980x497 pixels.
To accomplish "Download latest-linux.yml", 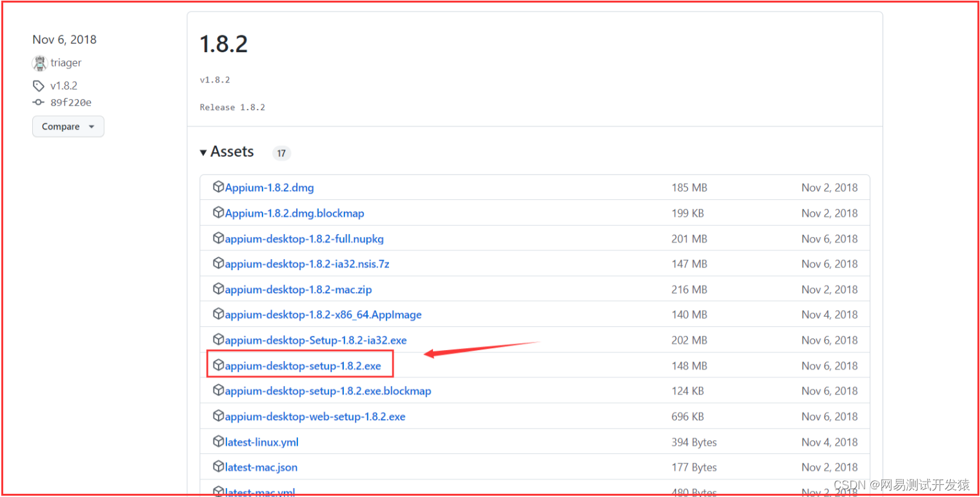I will 262,442.
